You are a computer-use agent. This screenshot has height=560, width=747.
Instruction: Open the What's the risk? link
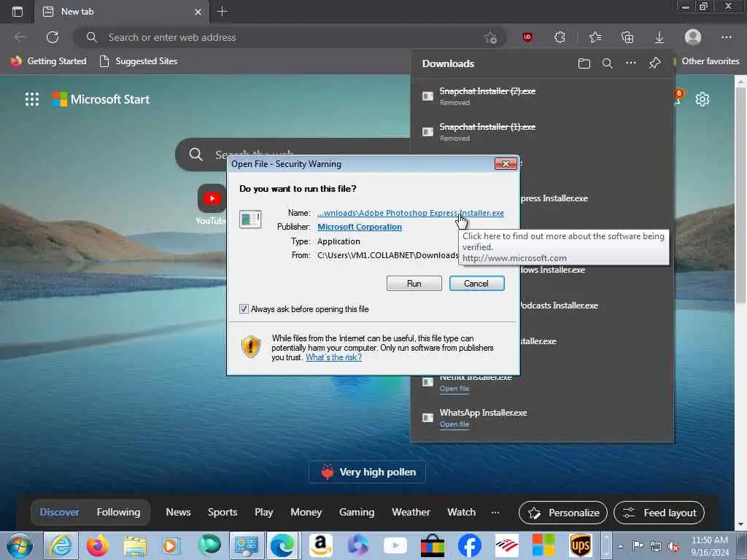[333, 357]
